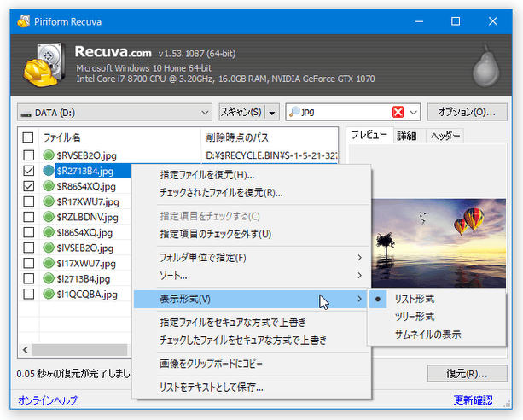Screen dimensions: 523x420
Task: Choose リストをテキストとして保存...
Action: point(253,388)
